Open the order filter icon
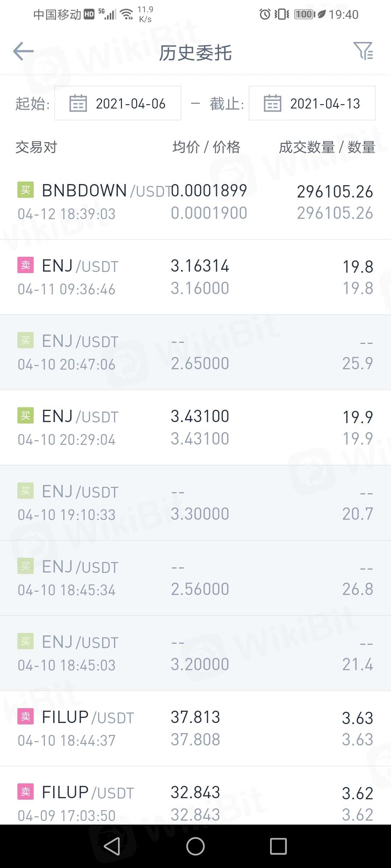This screenshot has height=868, width=391. [x=363, y=51]
